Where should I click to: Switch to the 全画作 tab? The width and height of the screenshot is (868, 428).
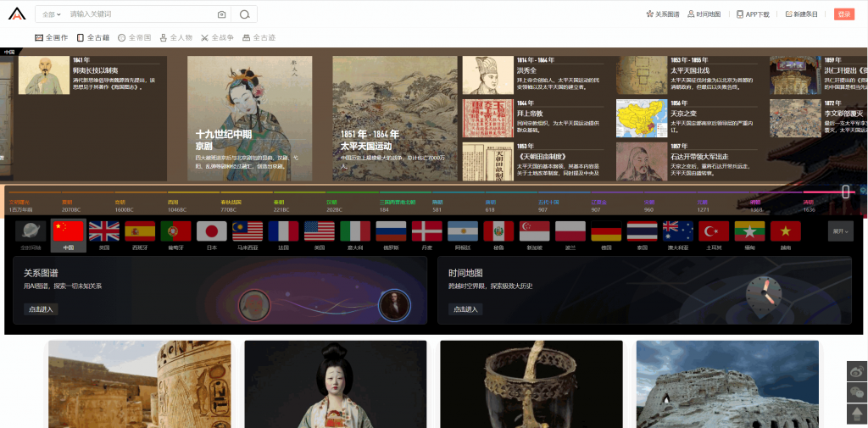(52, 37)
